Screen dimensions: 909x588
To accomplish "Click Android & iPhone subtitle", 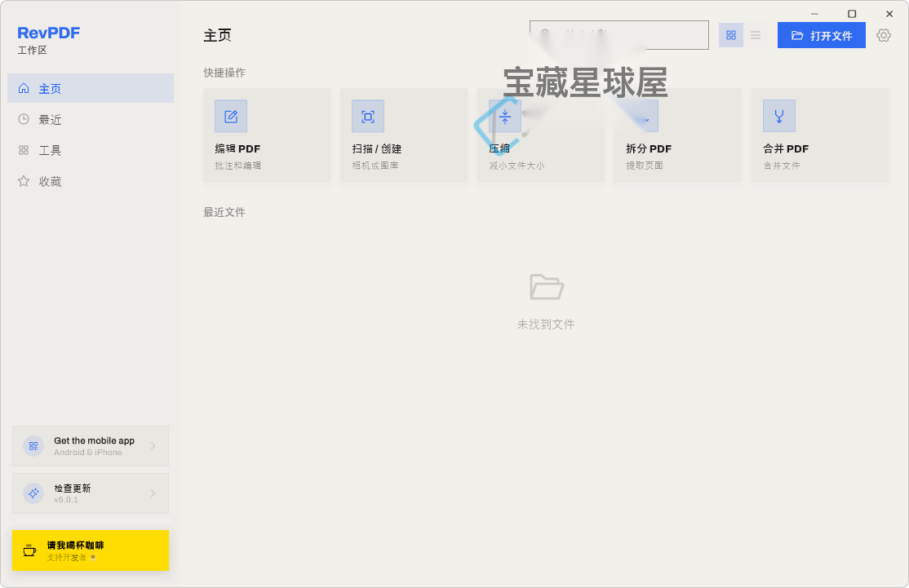I will click(x=88, y=453).
